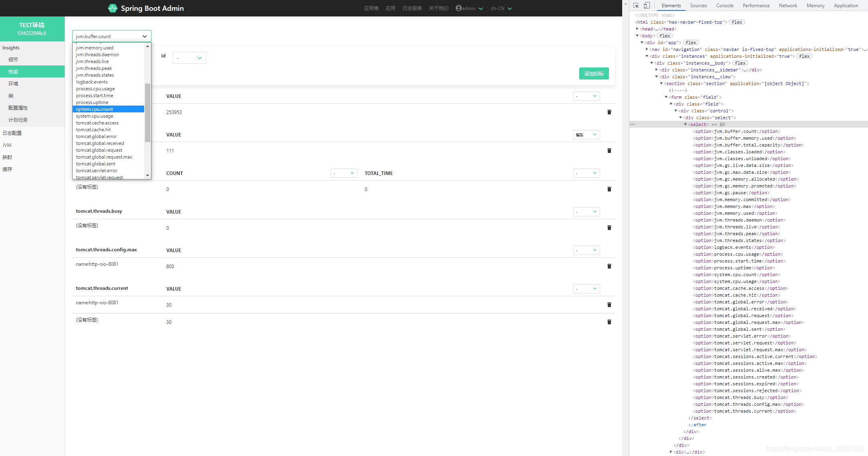This screenshot has width=868, height=456.
Task: Open the JVM sidebar item
Action: click(x=32, y=145)
